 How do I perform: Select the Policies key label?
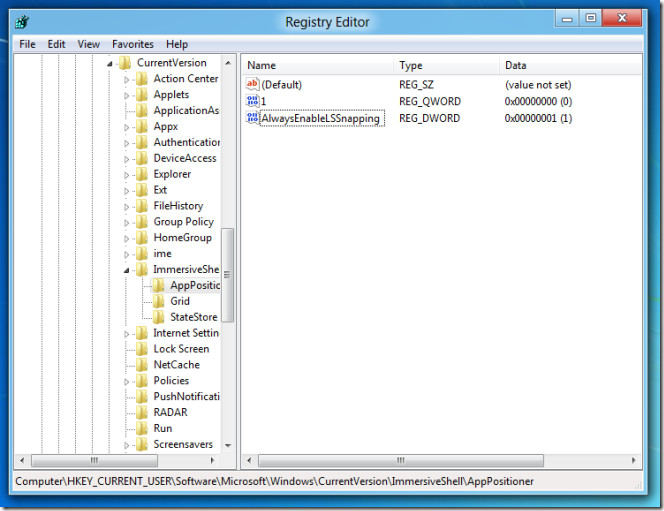tap(171, 381)
